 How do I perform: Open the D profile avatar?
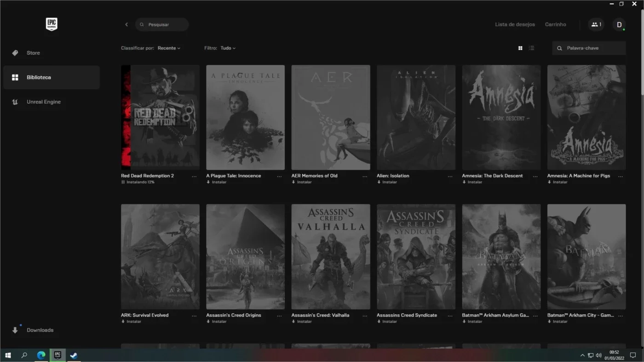pos(619,24)
